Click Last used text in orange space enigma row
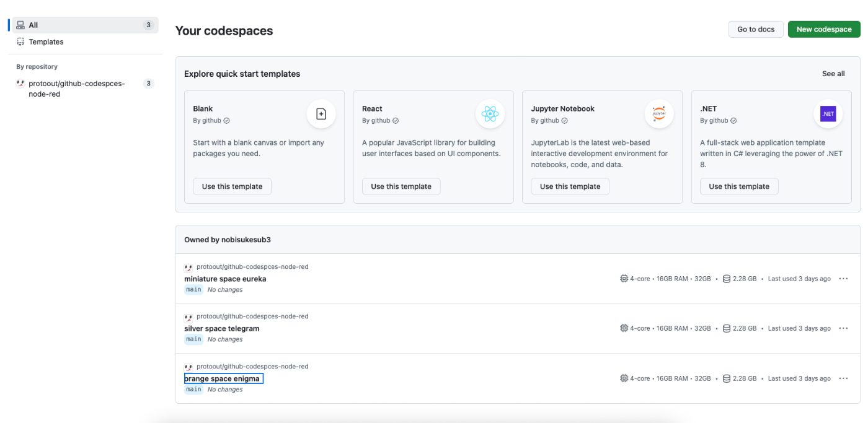 [799, 378]
